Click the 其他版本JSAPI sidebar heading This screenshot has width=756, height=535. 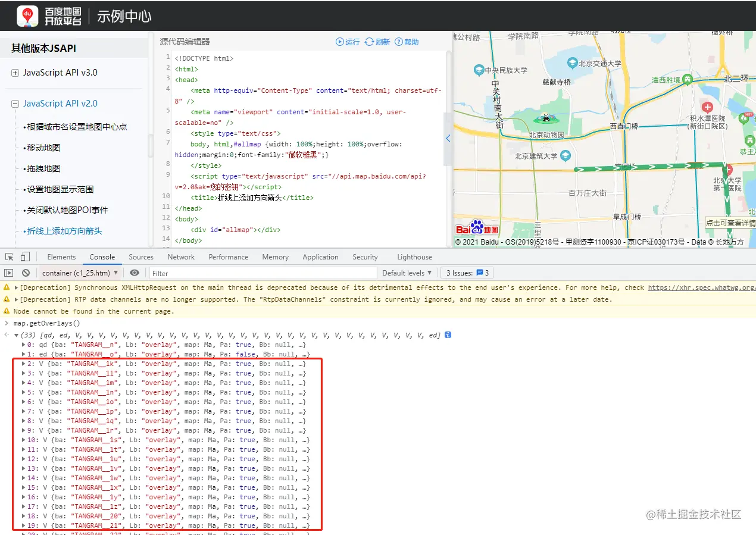click(x=43, y=48)
